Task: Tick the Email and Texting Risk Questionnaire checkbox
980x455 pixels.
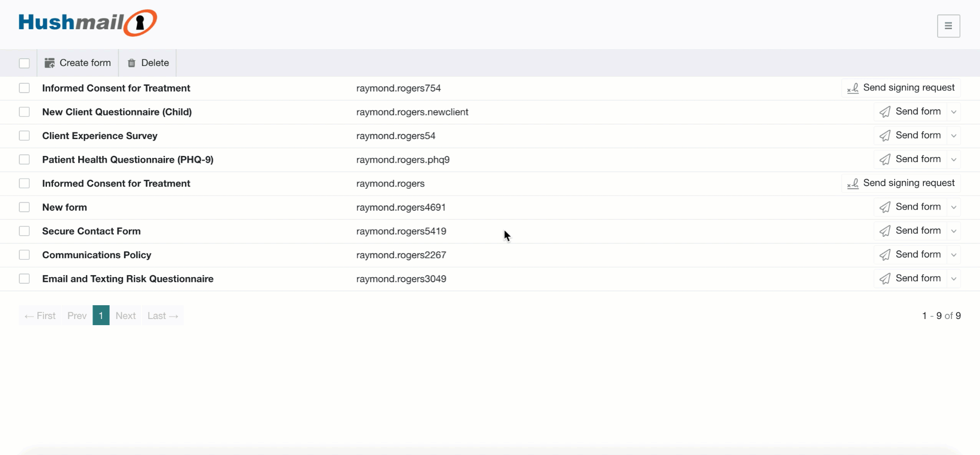Action: click(x=25, y=279)
